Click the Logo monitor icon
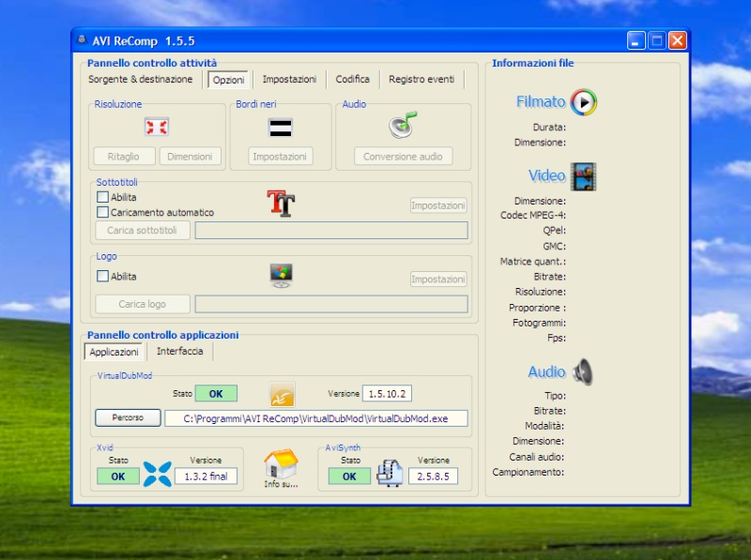The image size is (751, 560). [x=281, y=275]
